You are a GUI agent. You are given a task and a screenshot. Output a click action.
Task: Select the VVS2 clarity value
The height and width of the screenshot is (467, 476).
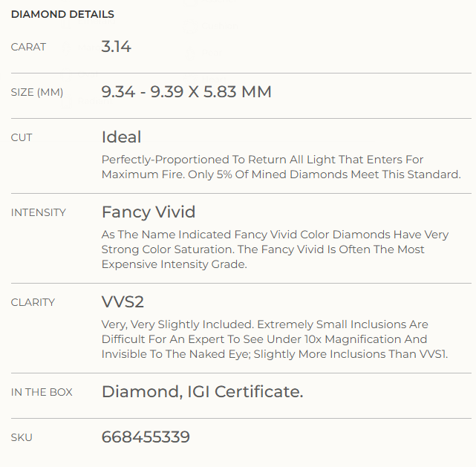pyautogui.click(x=123, y=302)
